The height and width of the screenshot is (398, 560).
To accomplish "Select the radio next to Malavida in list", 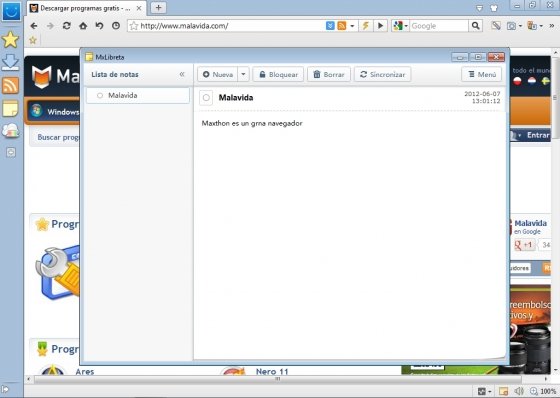I will 100,95.
